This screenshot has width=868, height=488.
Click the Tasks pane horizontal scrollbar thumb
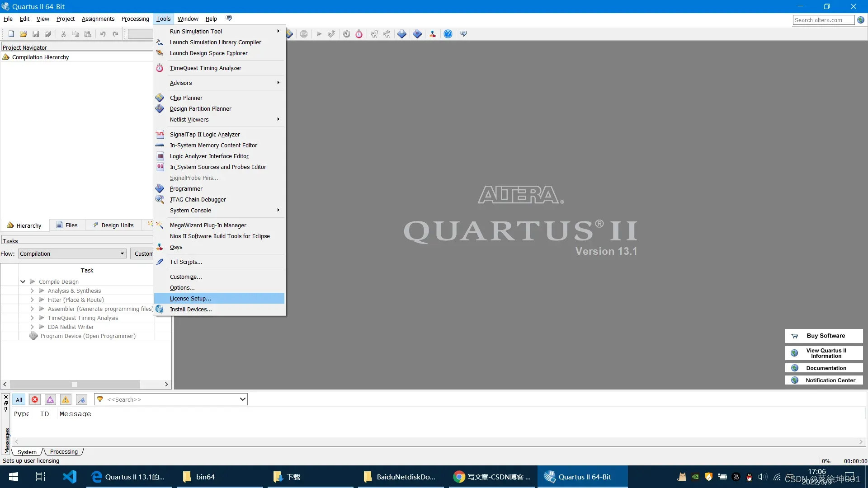pos(75,384)
